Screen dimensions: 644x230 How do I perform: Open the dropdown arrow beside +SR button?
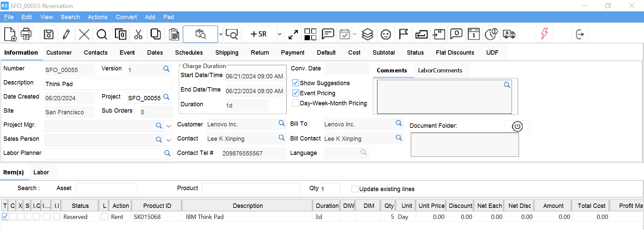(279, 34)
